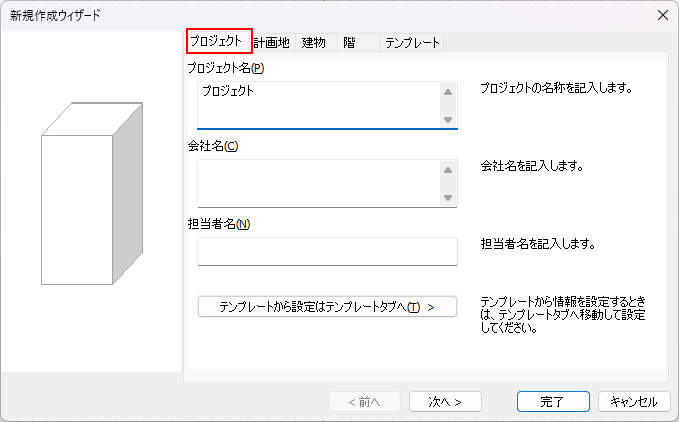Click the プロジェクト名 text field
The width and height of the screenshot is (679, 422).
point(318,105)
